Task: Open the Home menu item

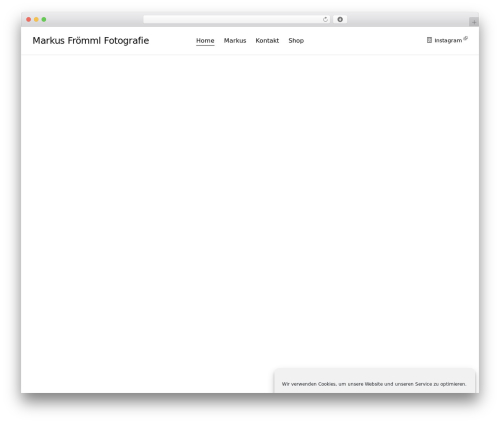Action: [205, 41]
